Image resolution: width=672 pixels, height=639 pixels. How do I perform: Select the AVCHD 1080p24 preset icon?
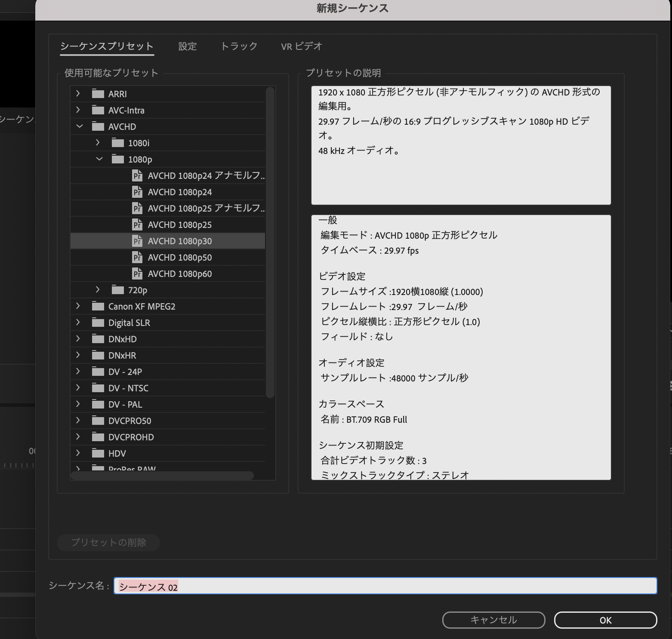pos(137,192)
